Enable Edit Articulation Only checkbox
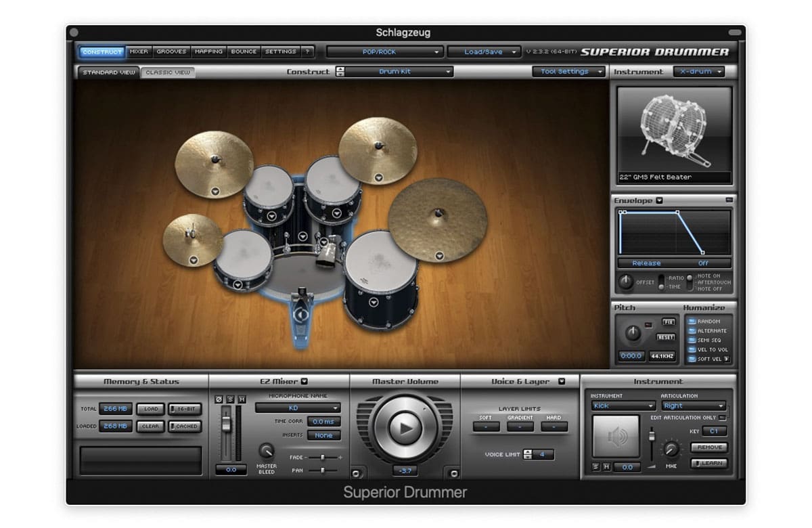The width and height of the screenshot is (812, 528). coord(723,418)
